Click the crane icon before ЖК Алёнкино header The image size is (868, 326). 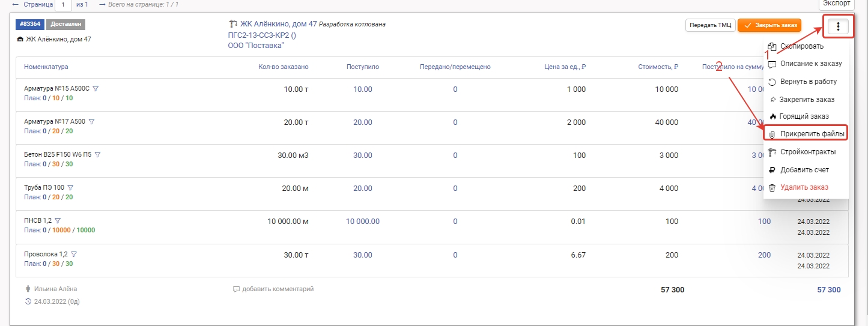pyautogui.click(x=233, y=25)
